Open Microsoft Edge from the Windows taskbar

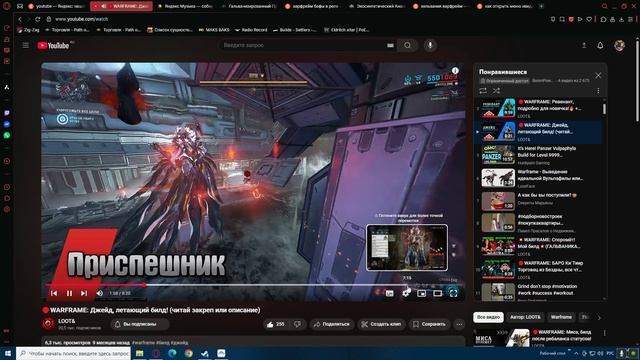(x=172, y=353)
